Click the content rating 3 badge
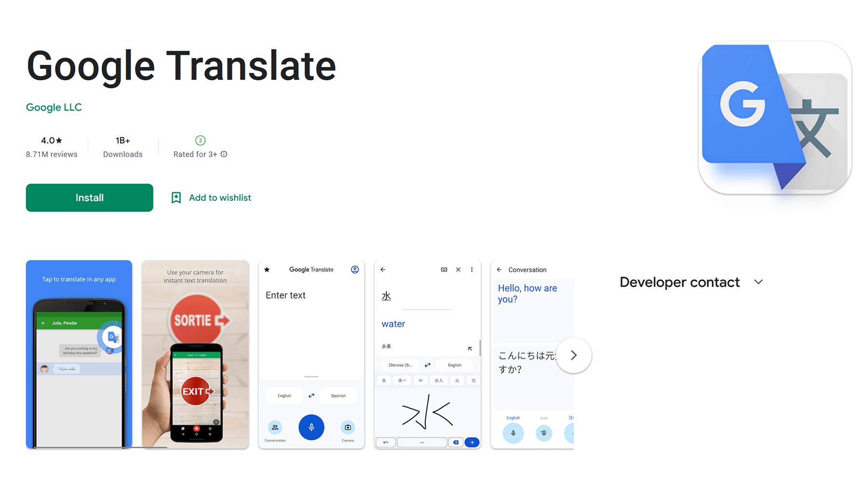Image resolution: width=868 pixels, height=488 pixels. pos(200,140)
